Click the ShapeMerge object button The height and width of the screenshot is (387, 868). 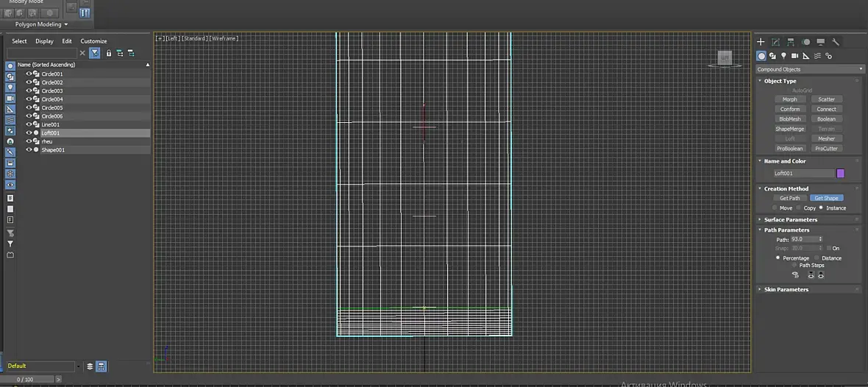(790, 129)
